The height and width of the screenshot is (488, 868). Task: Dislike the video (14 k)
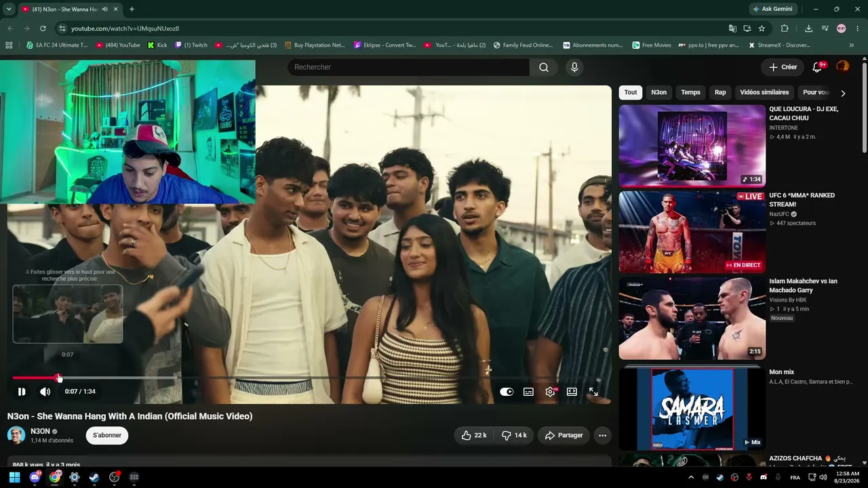coord(514,435)
